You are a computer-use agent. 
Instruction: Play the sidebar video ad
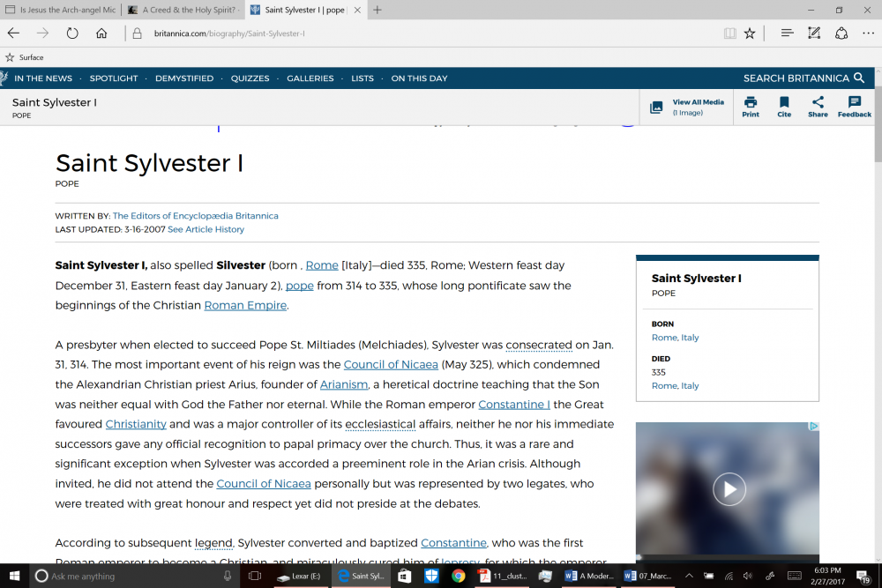(729, 489)
